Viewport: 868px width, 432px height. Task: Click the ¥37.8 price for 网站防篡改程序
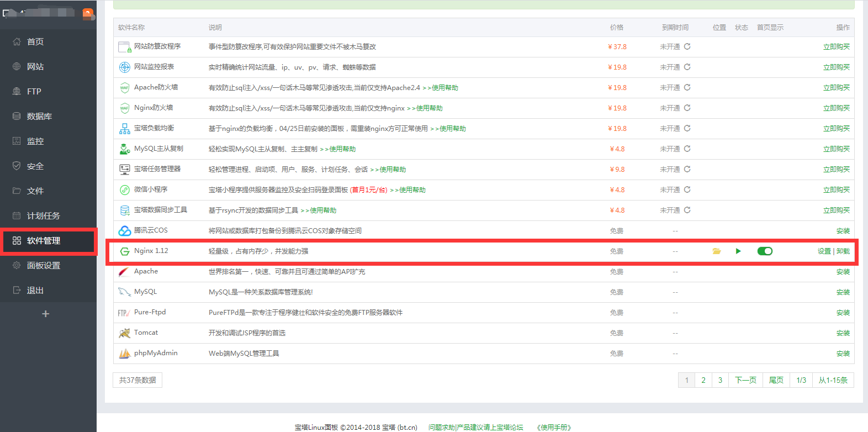[x=617, y=47]
